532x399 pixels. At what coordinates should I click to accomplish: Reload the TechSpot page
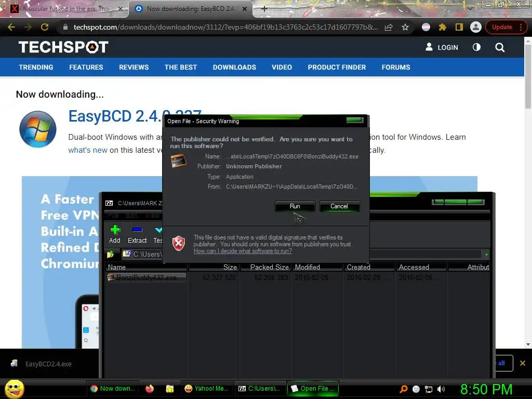tap(45, 27)
